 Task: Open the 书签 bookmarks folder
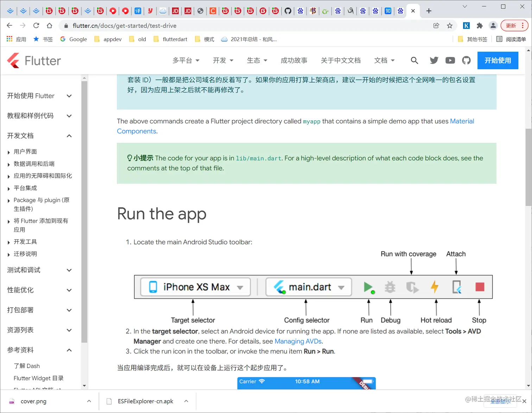(x=43, y=39)
